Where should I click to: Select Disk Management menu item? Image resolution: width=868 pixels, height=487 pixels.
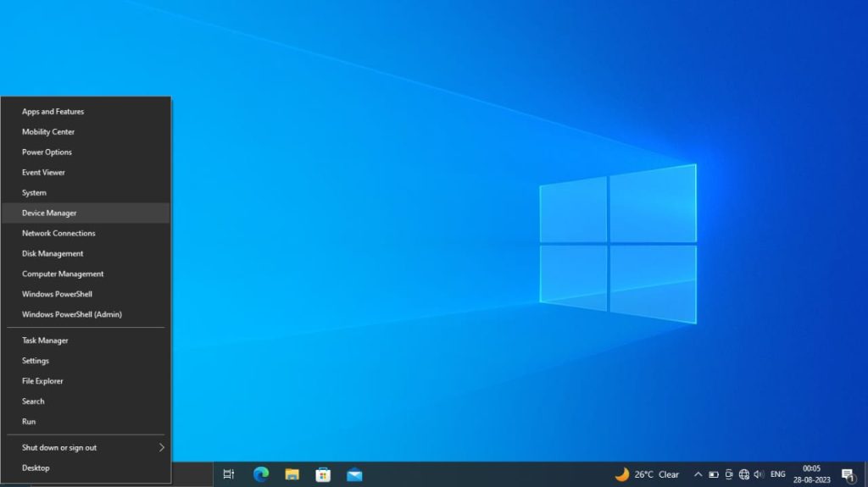[x=86, y=253]
